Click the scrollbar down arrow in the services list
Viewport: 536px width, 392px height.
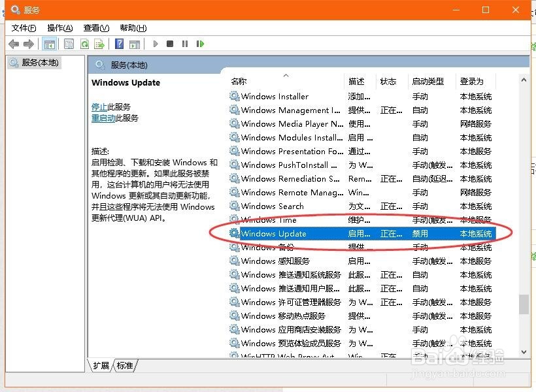[x=524, y=352]
